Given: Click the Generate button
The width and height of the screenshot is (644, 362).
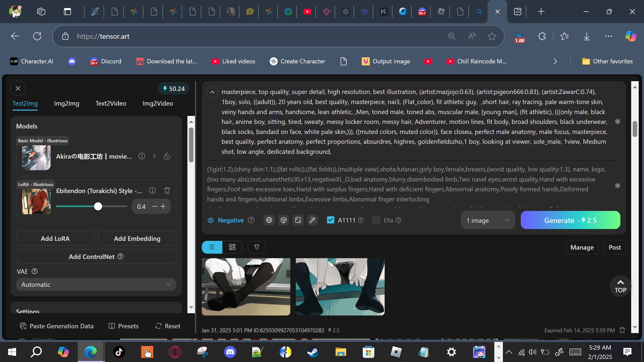Looking at the screenshot, I should pos(570,220).
